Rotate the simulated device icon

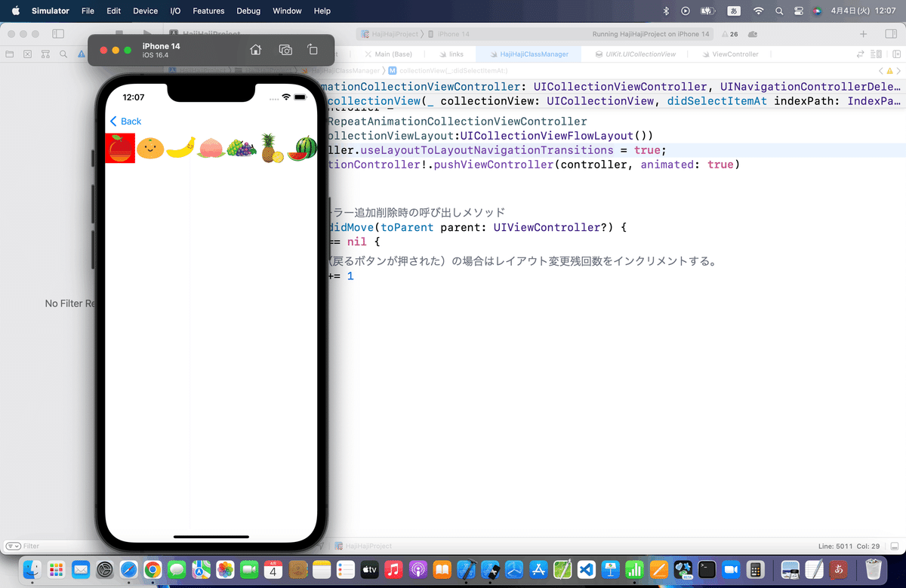313,50
